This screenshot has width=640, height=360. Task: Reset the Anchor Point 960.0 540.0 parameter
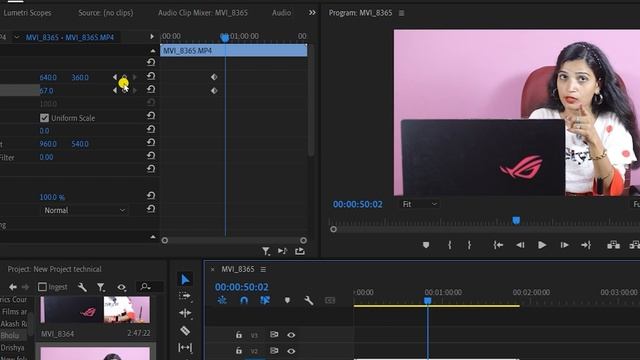[151, 142]
